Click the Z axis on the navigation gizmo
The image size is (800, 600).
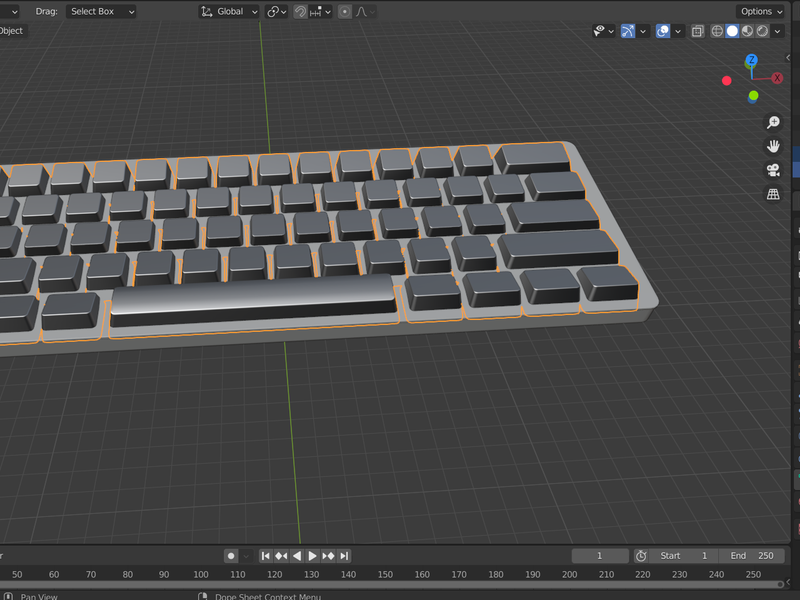[x=751, y=61]
